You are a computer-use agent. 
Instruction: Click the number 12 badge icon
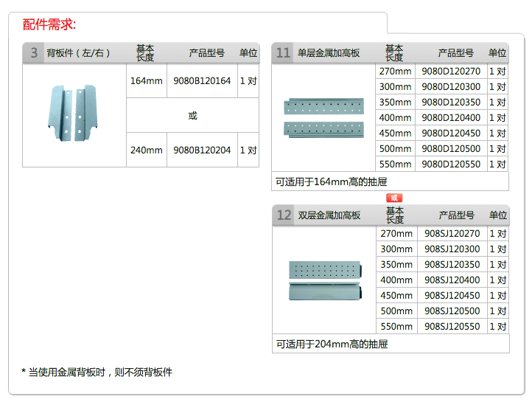pos(284,215)
